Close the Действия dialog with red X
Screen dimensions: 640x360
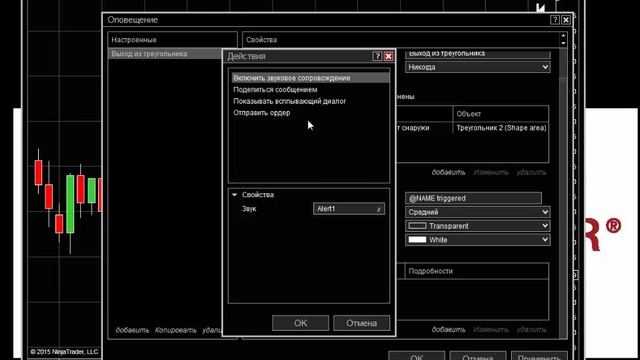[389, 56]
